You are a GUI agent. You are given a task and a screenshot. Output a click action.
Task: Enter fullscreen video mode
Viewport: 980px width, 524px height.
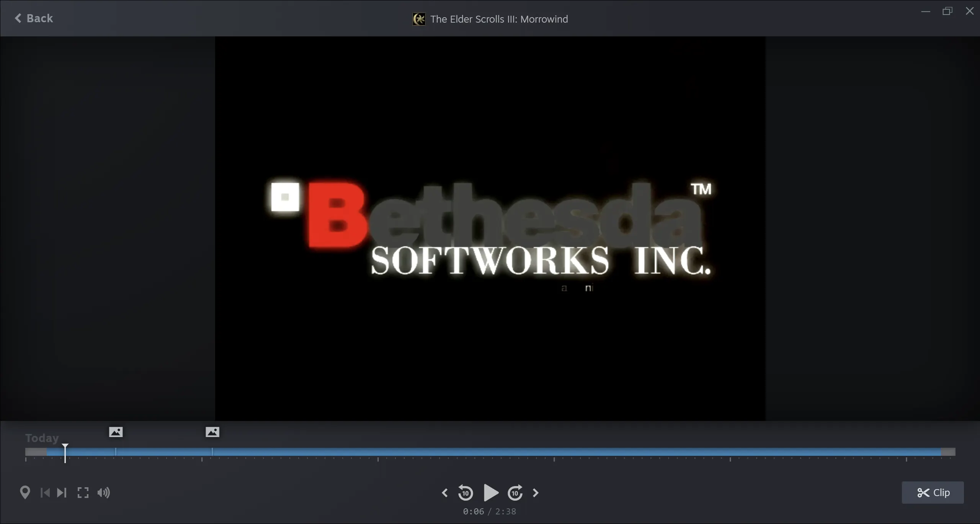pos(83,493)
